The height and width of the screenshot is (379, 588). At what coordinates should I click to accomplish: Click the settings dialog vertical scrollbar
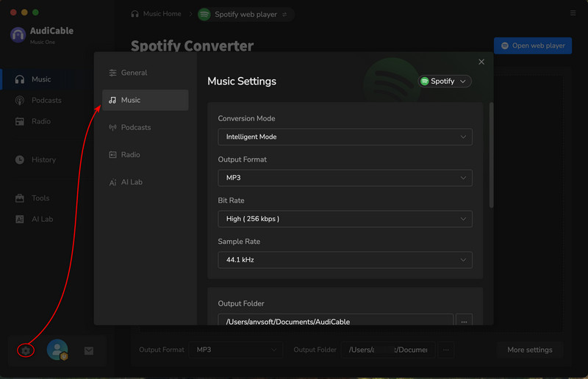point(491,155)
